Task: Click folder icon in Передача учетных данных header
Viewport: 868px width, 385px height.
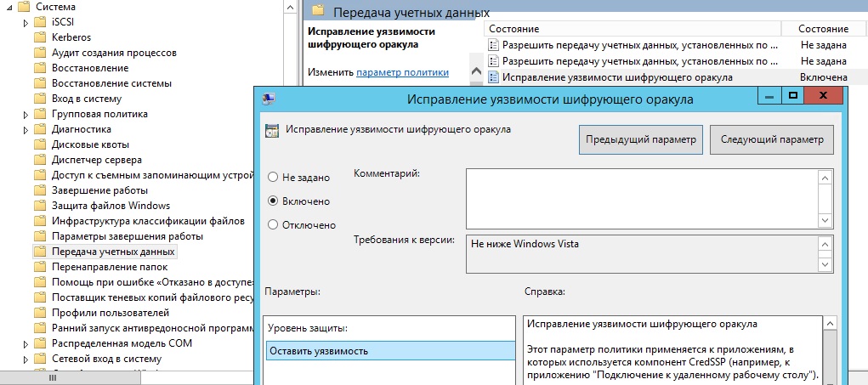Action: pyautogui.click(x=317, y=10)
